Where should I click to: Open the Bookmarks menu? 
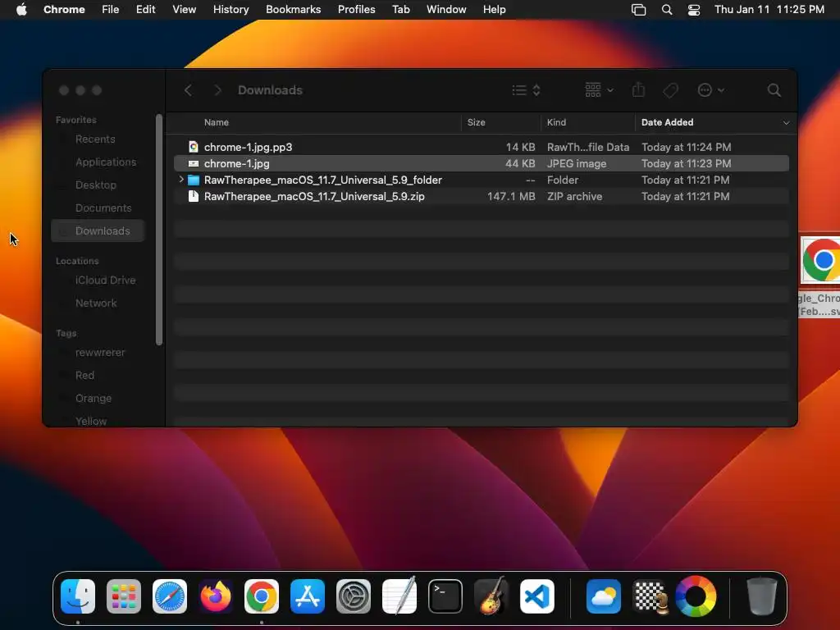pos(293,10)
